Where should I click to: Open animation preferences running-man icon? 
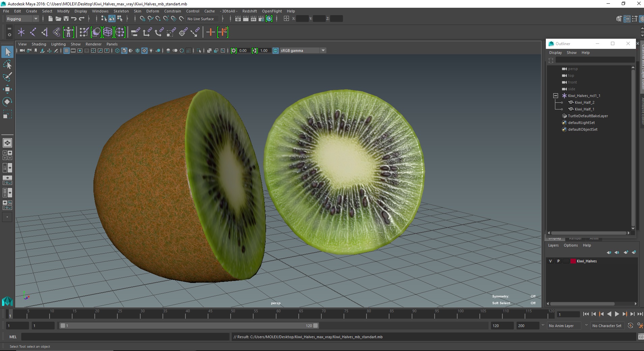pos(640,326)
